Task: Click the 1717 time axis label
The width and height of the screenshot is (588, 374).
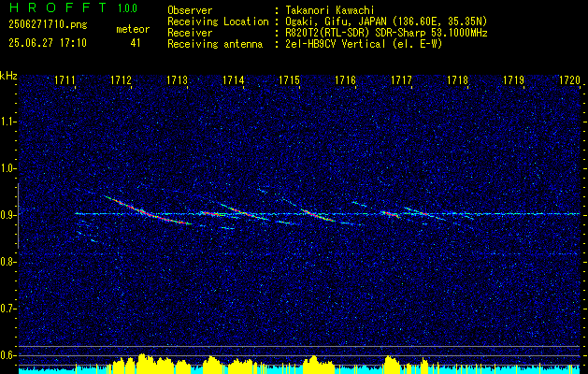Action: click(401, 79)
